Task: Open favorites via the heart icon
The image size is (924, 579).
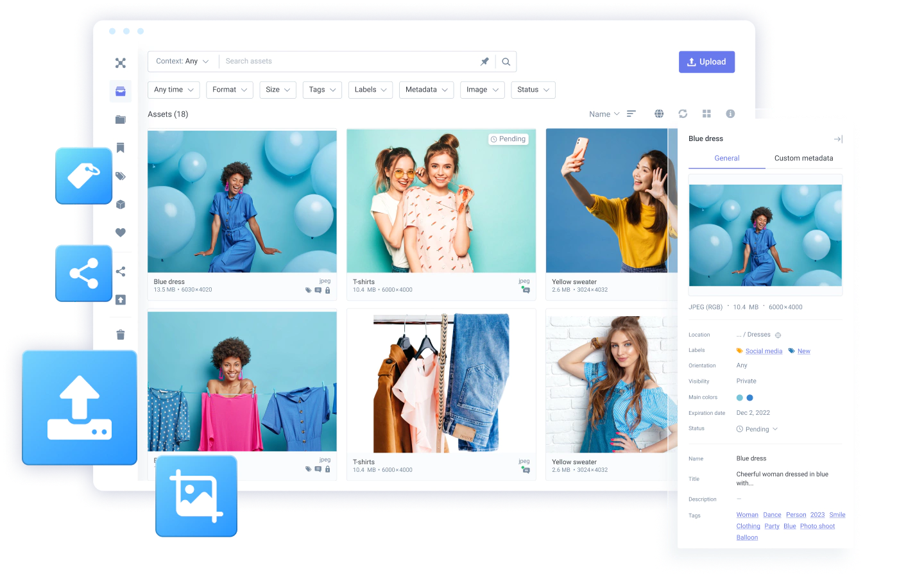Action: pyautogui.click(x=121, y=233)
